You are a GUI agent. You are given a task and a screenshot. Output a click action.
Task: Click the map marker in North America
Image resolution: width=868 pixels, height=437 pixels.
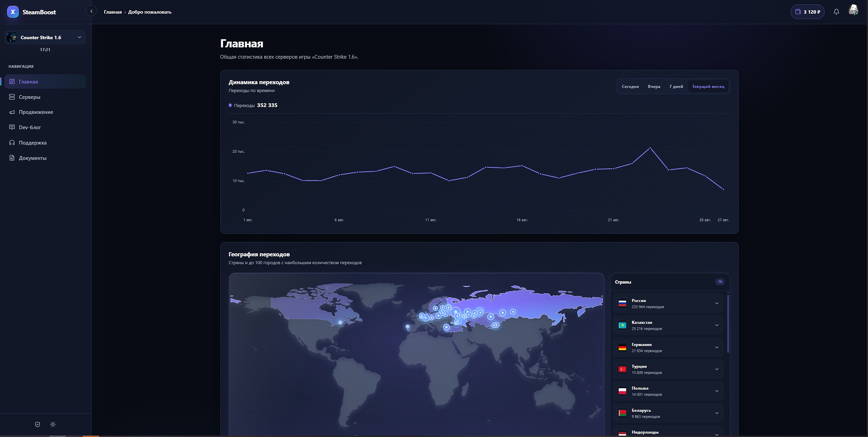pos(340,322)
